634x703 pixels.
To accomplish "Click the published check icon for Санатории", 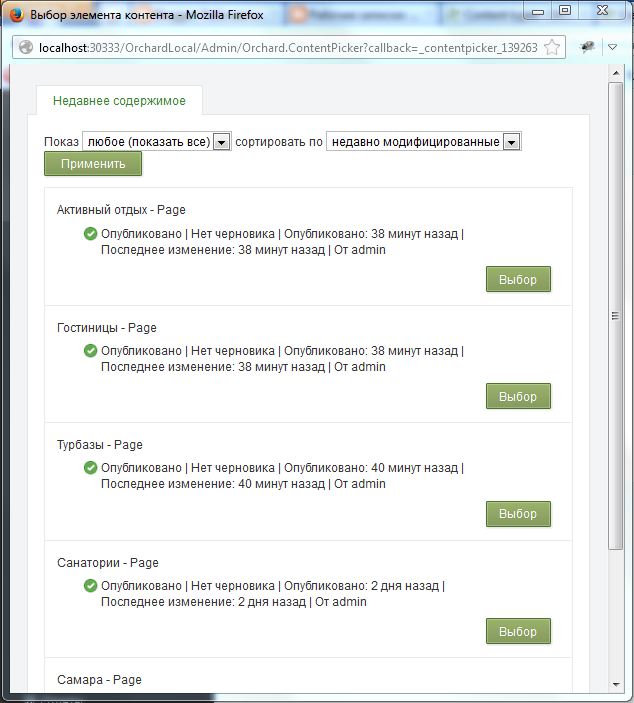I will point(91,586).
